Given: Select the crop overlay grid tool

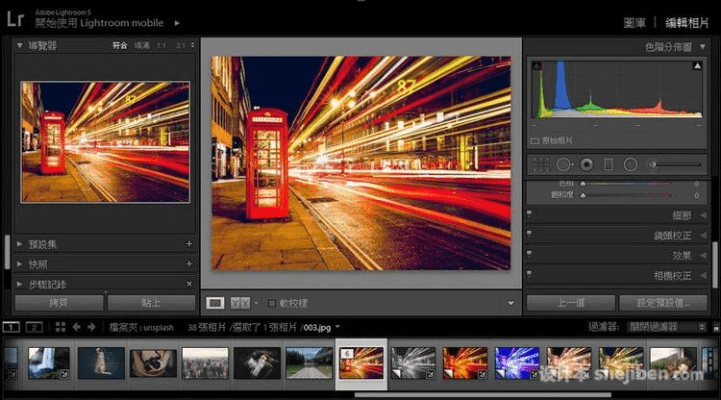Looking at the screenshot, I should point(541,165).
